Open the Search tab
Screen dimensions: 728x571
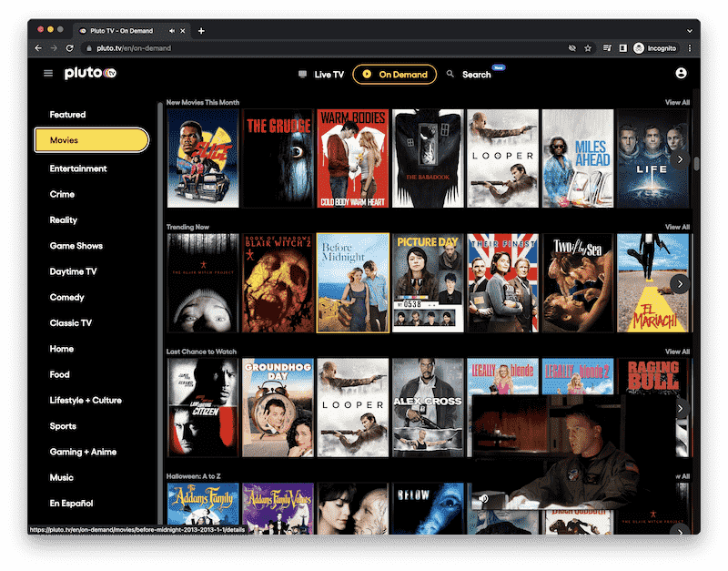tap(470, 75)
